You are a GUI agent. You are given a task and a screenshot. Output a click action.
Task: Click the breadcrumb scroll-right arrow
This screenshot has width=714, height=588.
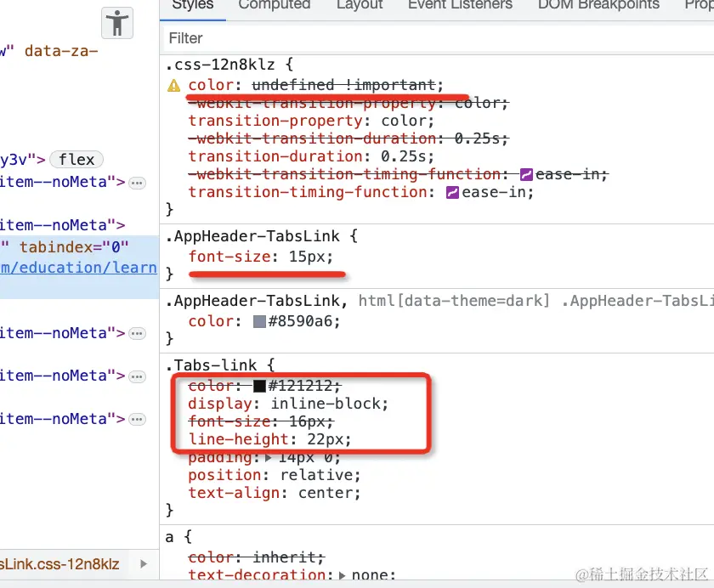coord(144,564)
